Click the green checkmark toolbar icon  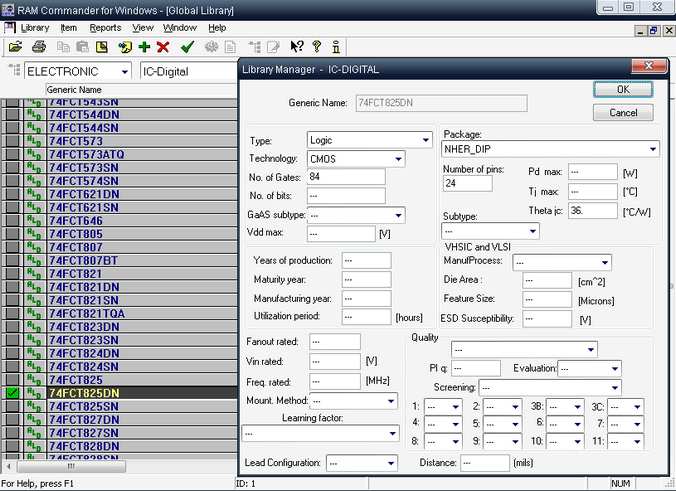(187, 47)
